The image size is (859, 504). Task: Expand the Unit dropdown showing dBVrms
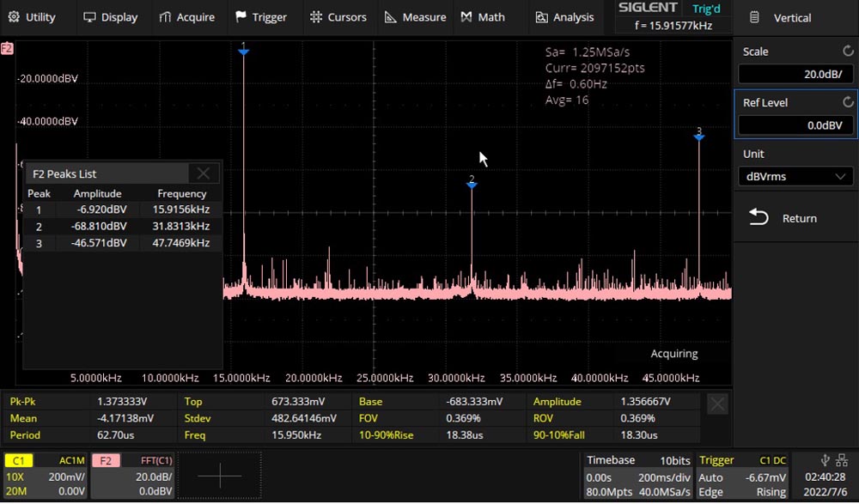796,176
